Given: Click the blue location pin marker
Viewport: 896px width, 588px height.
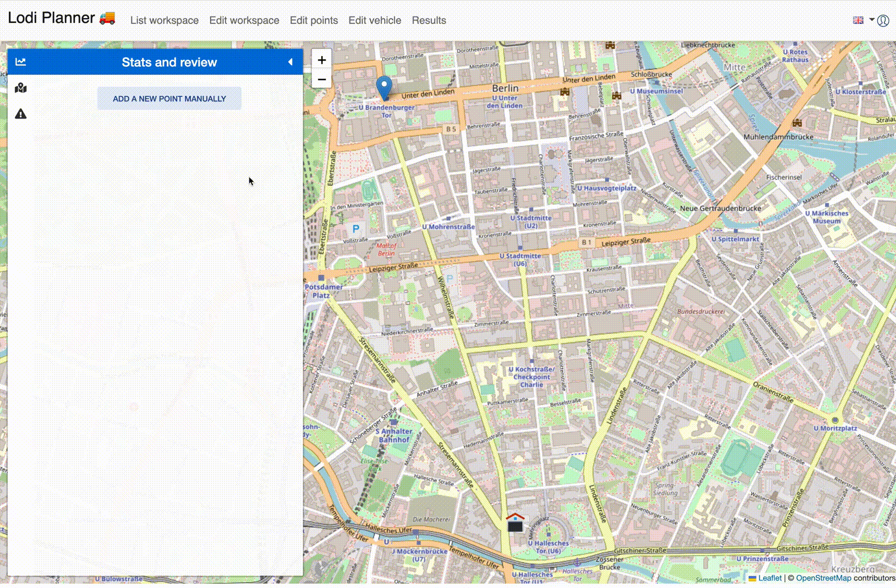Looking at the screenshot, I should (x=384, y=87).
